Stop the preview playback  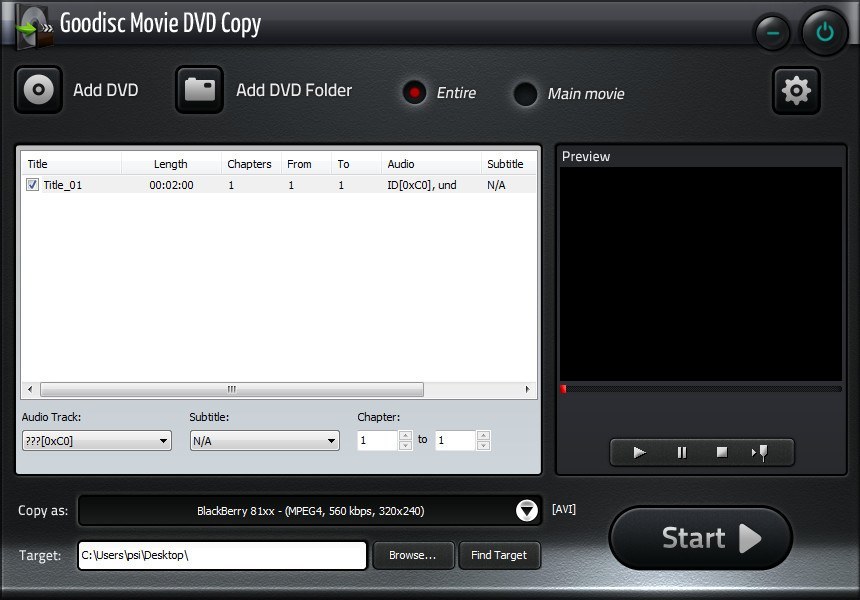tap(721, 452)
